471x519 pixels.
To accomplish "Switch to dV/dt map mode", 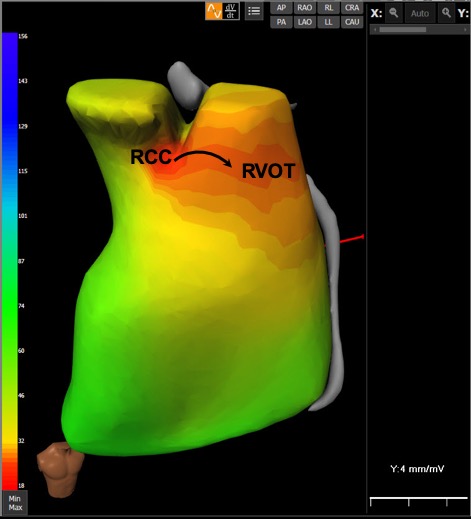I will (x=231, y=11).
